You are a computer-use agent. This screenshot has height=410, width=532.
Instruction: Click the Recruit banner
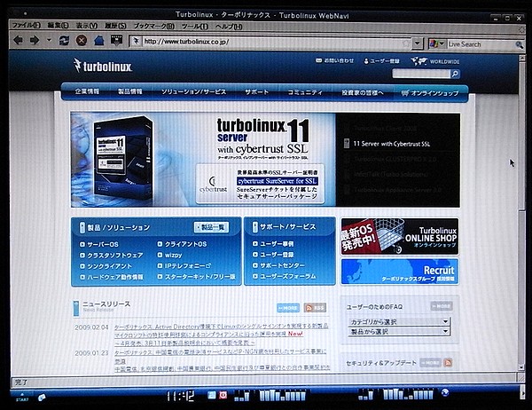tap(400, 272)
